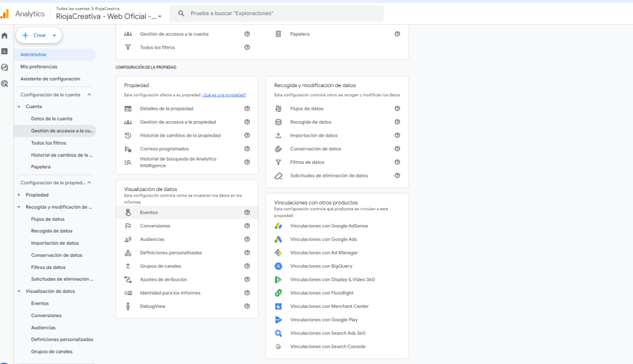Click the Pruebe a buscar search field
This screenshot has width=633, height=364.
tap(276, 14)
